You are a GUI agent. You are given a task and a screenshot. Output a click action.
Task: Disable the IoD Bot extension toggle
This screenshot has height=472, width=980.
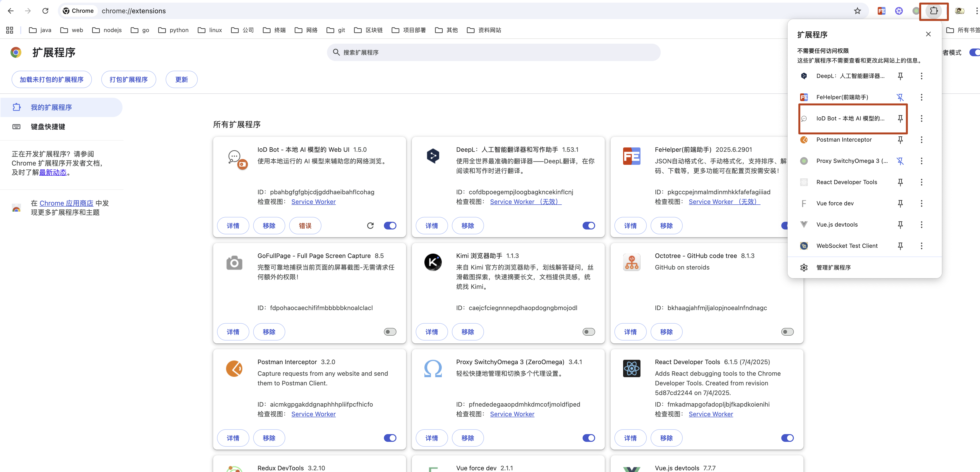point(390,226)
